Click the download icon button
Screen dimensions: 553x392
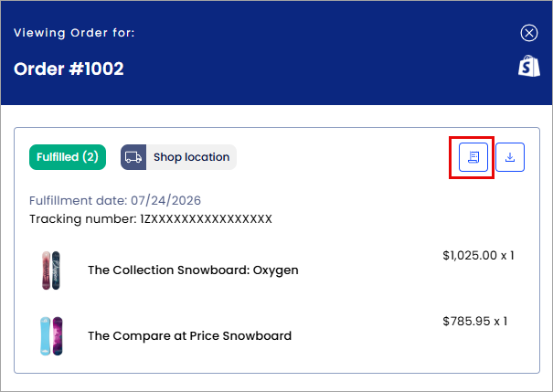pos(510,157)
